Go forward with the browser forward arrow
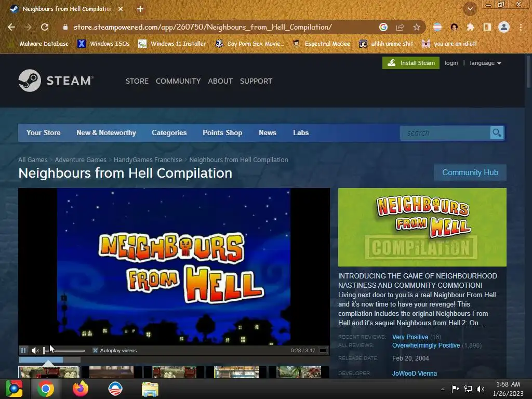The width and height of the screenshot is (532, 399). tap(28, 27)
